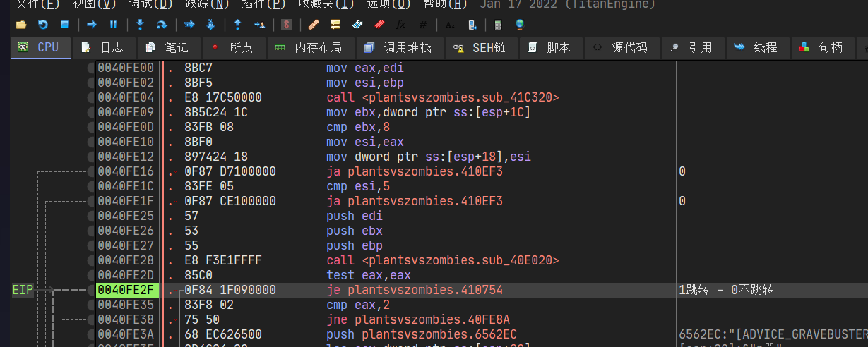The height and width of the screenshot is (347, 868).
Task: Switch to the 脚本 tab
Action: point(551,48)
